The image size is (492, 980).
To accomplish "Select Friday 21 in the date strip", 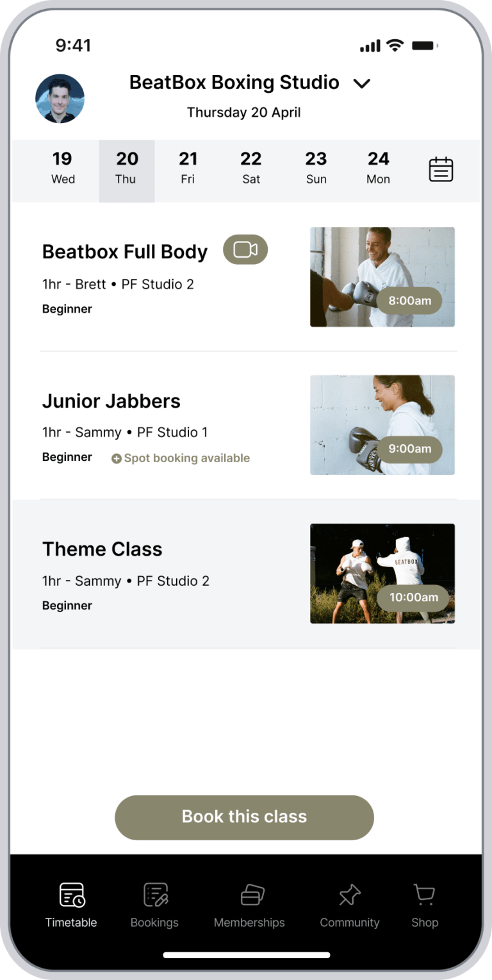I will coord(188,168).
